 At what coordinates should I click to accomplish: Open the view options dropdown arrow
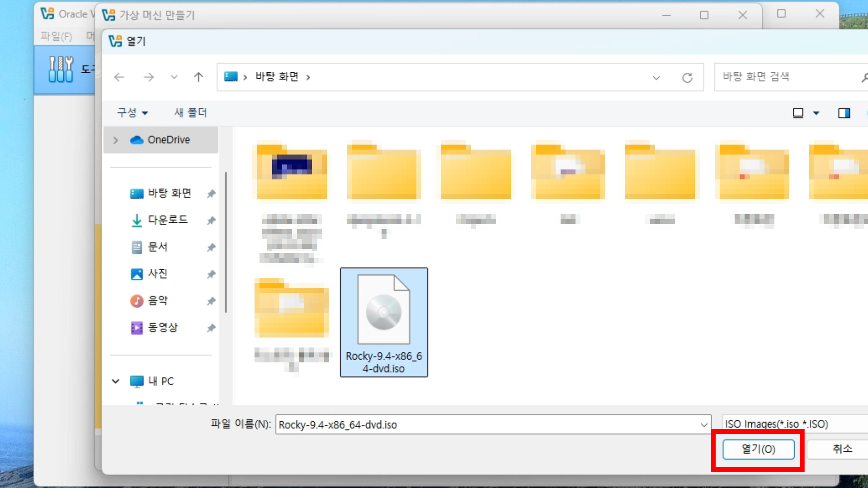[x=816, y=113]
